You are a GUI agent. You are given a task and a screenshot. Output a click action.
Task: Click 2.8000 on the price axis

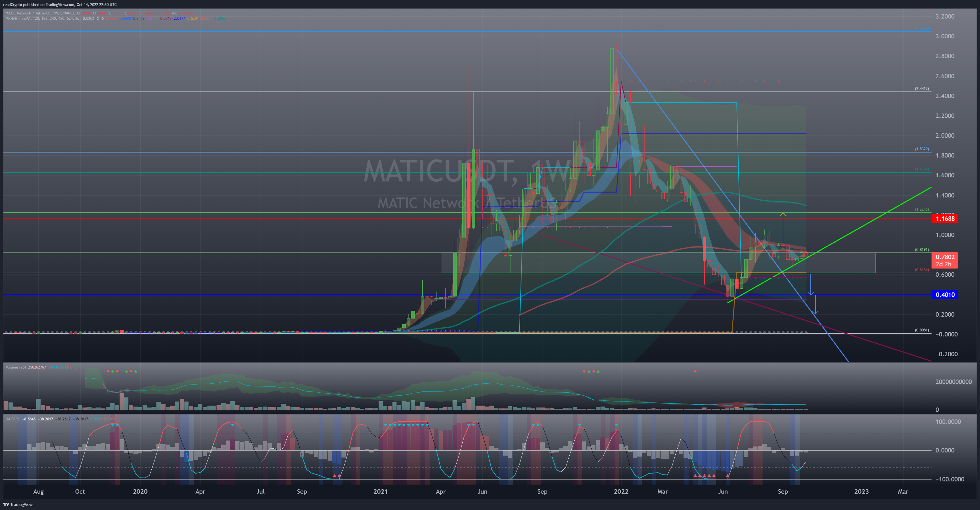point(945,56)
